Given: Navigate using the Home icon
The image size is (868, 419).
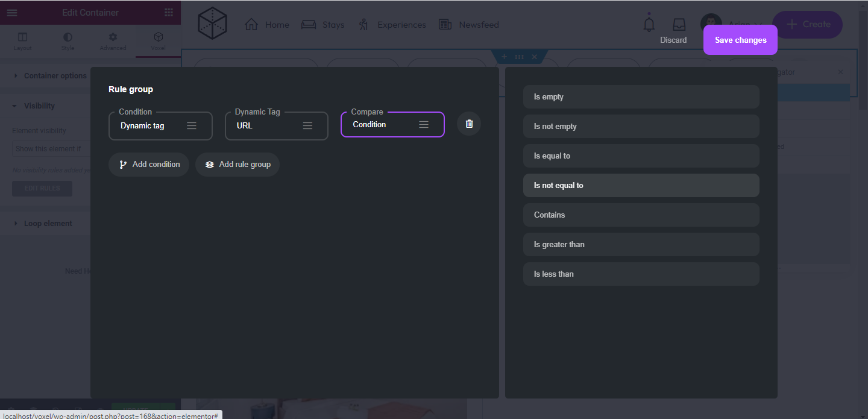Looking at the screenshot, I should pos(251,24).
